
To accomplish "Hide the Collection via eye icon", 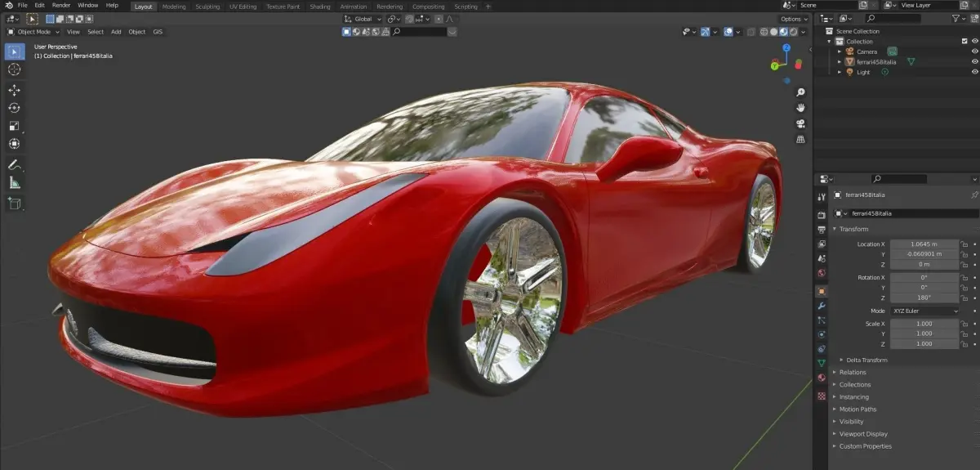I will (974, 41).
